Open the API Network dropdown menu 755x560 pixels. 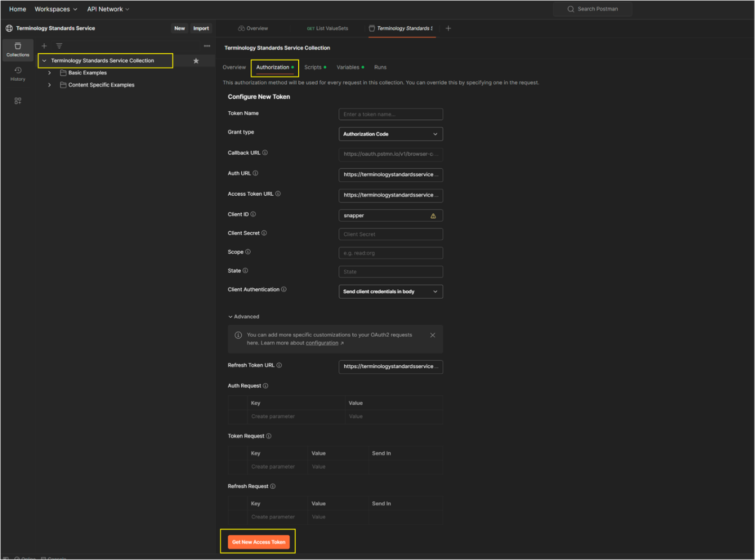(x=108, y=9)
